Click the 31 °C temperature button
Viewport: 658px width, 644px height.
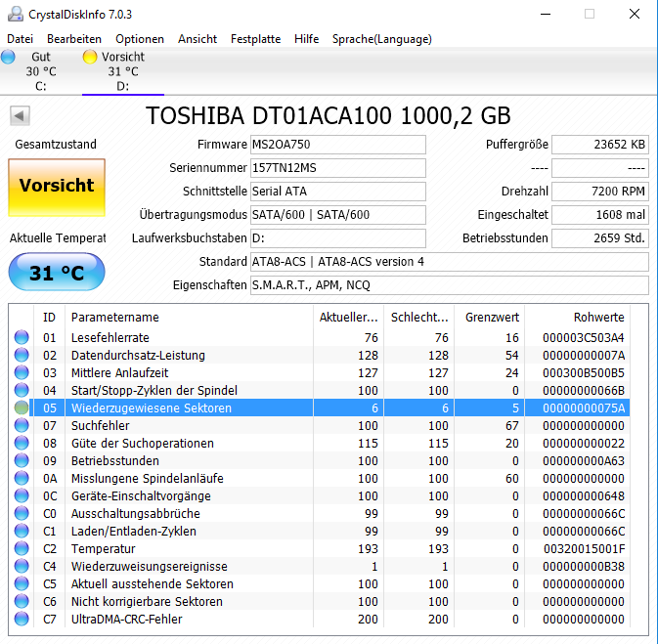tap(57, 272)
